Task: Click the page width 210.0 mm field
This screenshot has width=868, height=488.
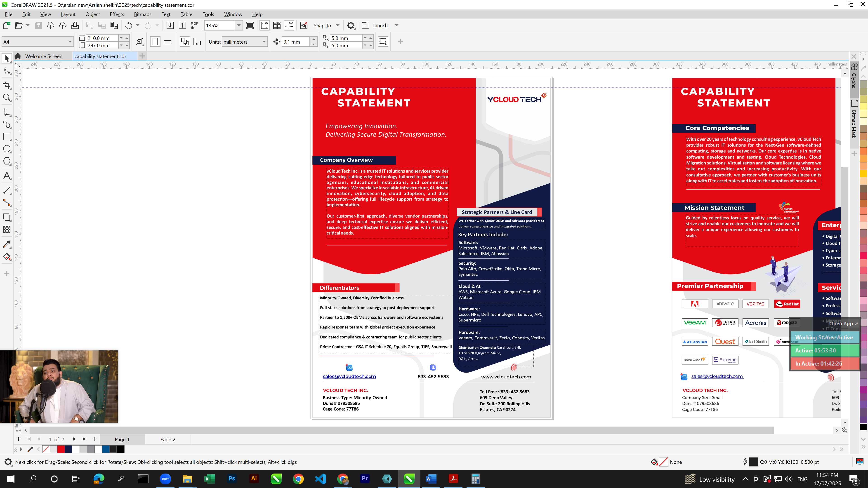Action: pyautogui.click(x=102, y=38)
